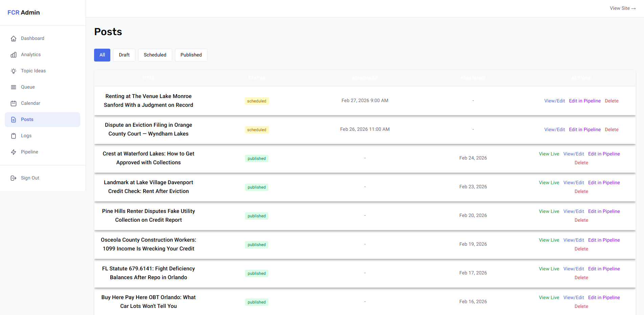Delete the FL Statute 679.6141 post
The height and width of the screenshot is (315, 644).
(x=581, y=277)
